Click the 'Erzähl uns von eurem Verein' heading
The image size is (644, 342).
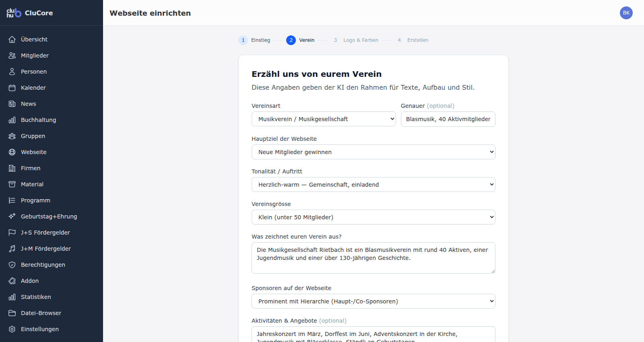point(316,74)
